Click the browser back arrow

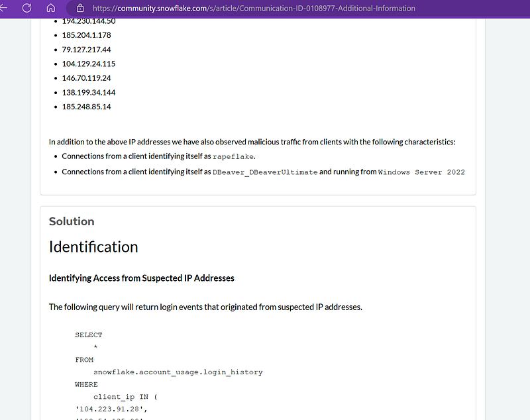point(3,8)
